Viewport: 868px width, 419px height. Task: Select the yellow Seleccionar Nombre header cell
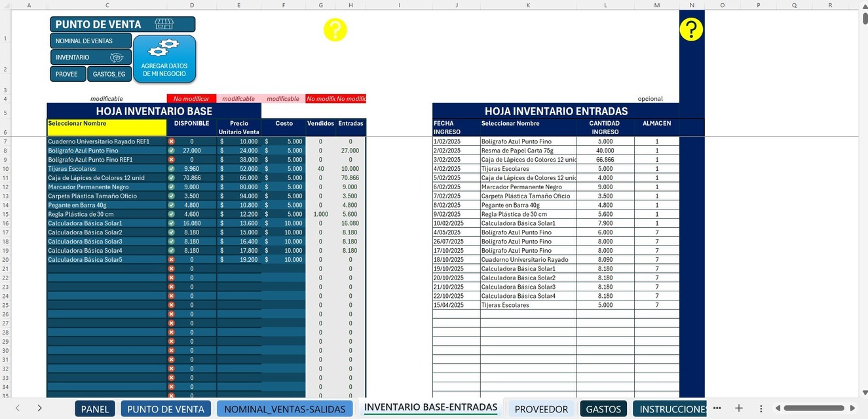[107, 127]
